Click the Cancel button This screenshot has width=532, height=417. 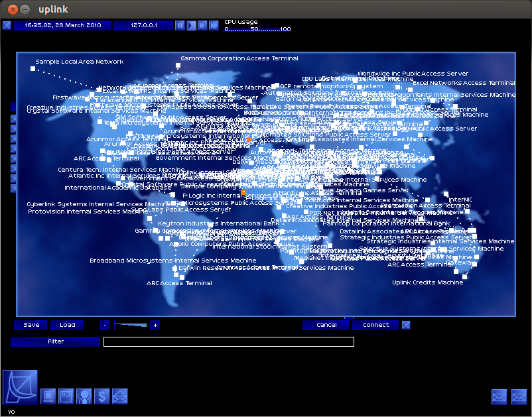tap(326, 325)
